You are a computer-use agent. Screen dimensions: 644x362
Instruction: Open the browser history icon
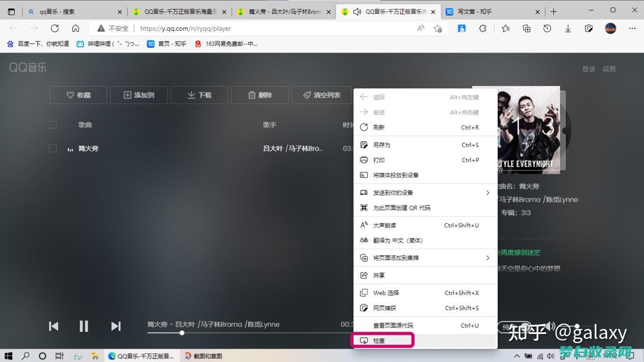point(547,28)
